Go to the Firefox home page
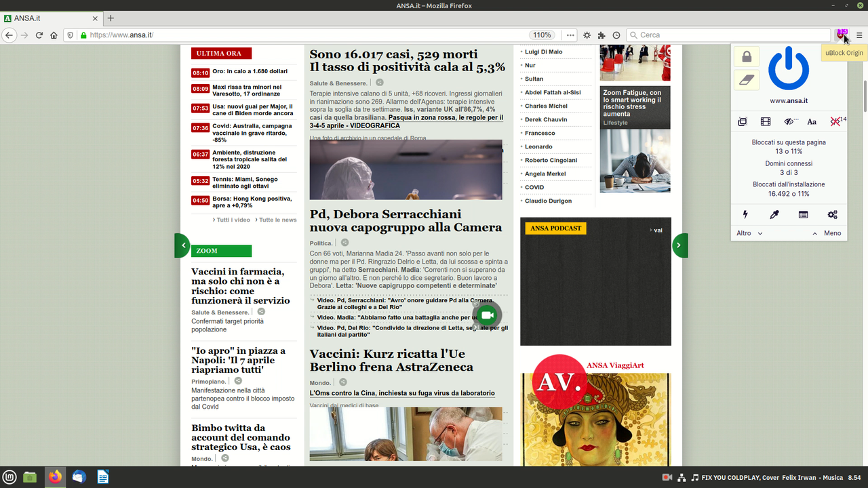This screenshot has width=868, height=488. click(x=54, y=35)
